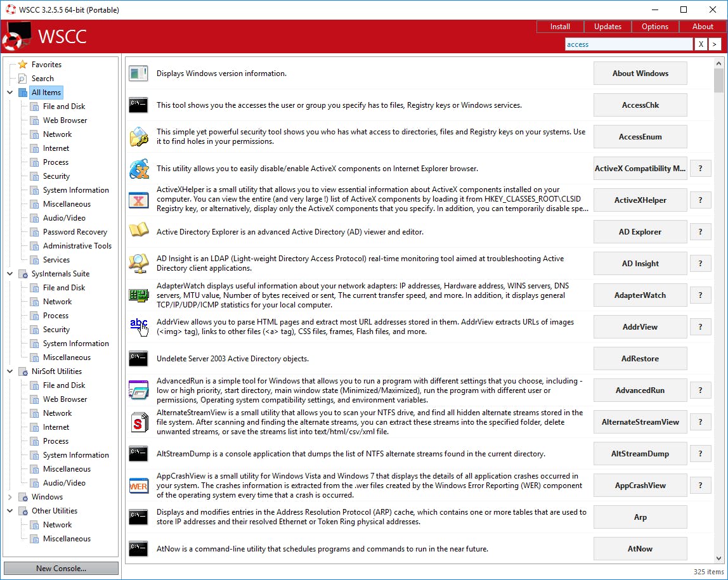Click the AccessEnum folder-key icon

pyautogui.click(x=138, y=137)
